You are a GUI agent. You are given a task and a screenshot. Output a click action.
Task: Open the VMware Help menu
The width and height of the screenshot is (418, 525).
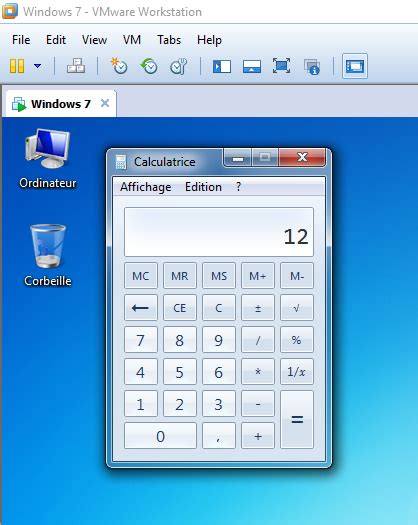pyautogui.click(x=209, y=40)
